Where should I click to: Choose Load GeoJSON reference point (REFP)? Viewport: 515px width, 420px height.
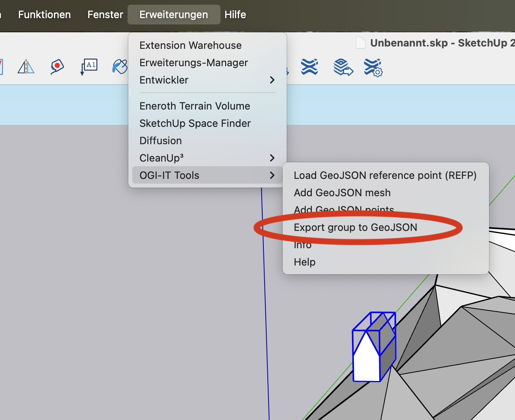coord(385,175)
